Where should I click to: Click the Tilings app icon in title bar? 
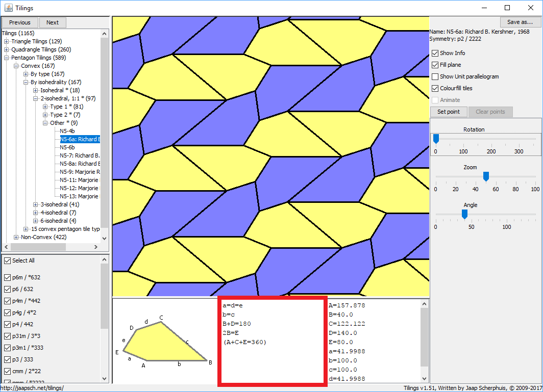point(9,8)
